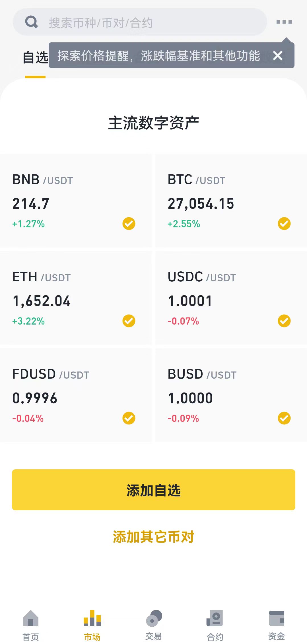Open the 市场 markets tab icon
Screen dimensions: 307x644
92,618
